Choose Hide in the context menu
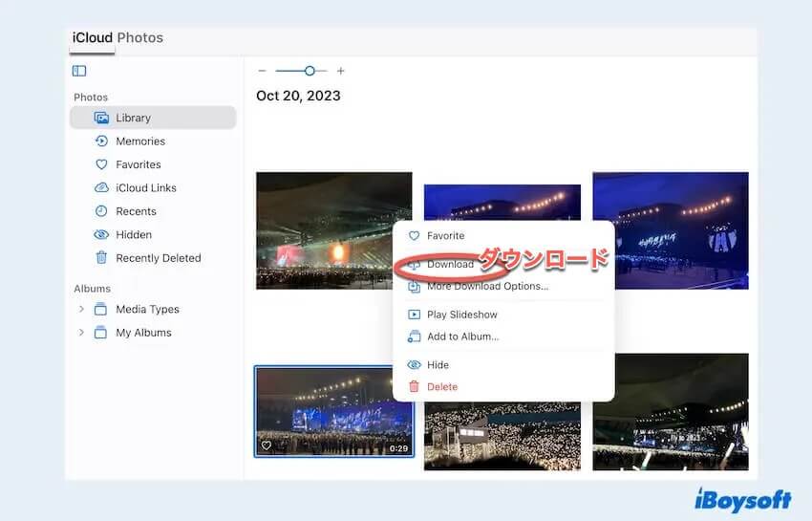 tap(438, 365)
